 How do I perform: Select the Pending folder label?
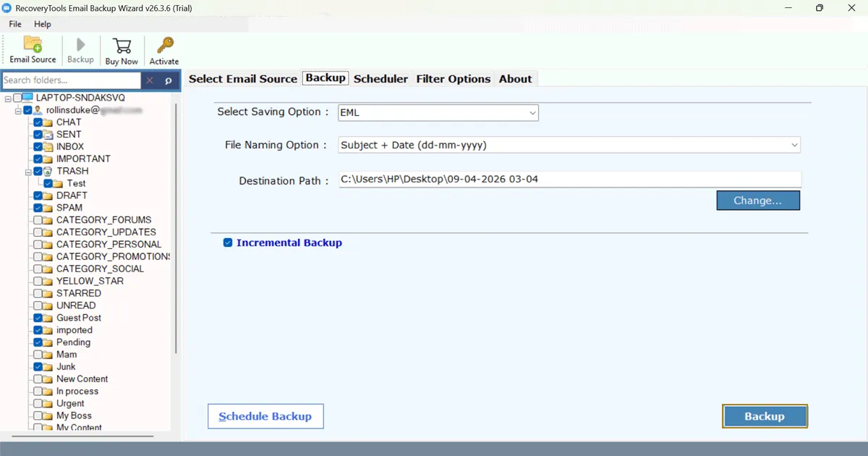point(73,342)
